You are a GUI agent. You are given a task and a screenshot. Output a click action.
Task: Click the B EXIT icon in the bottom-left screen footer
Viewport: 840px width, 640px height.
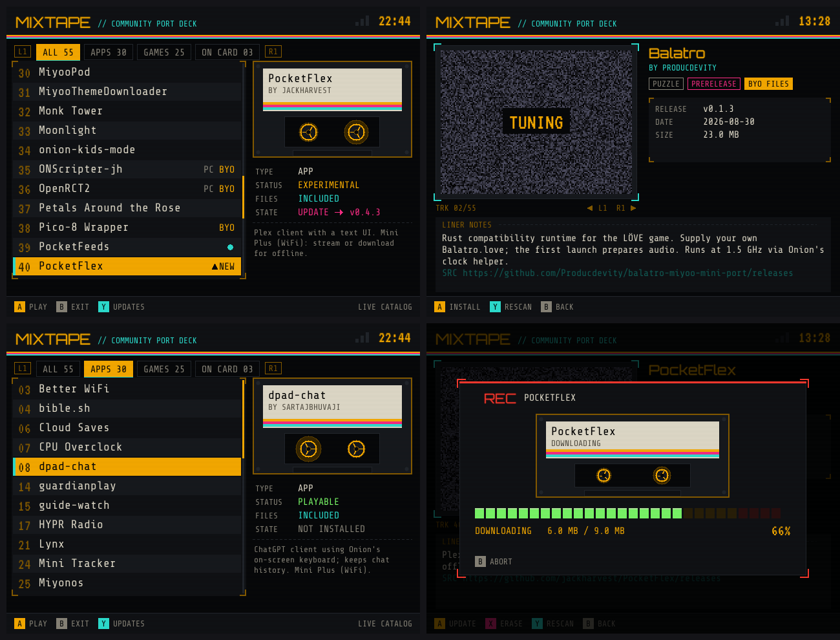[61, 624]
